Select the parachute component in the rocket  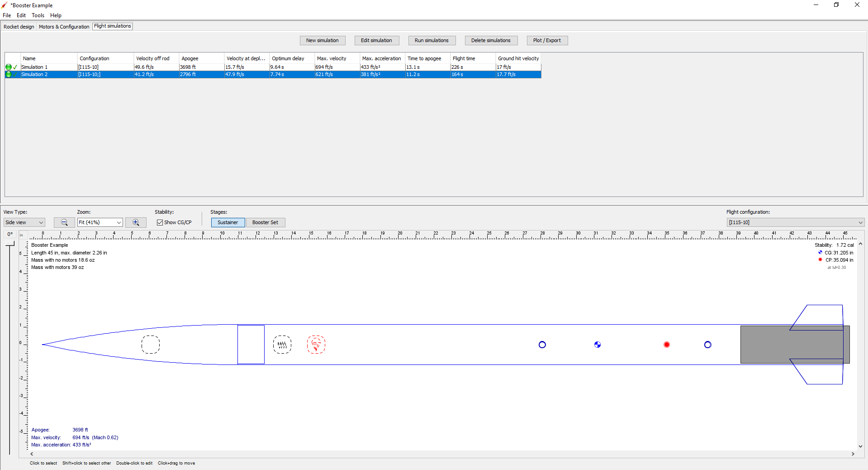[x=316, y=345]
